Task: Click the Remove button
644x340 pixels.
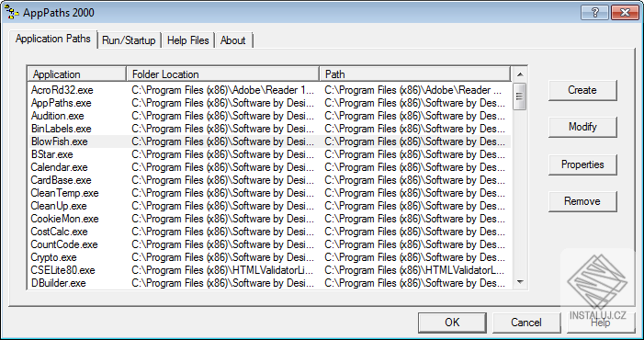Action: pos(582,201)
